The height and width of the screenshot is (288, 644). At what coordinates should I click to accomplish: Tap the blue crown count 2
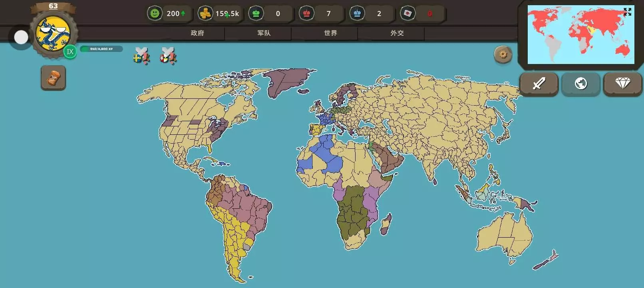click(x=379, y=14)
